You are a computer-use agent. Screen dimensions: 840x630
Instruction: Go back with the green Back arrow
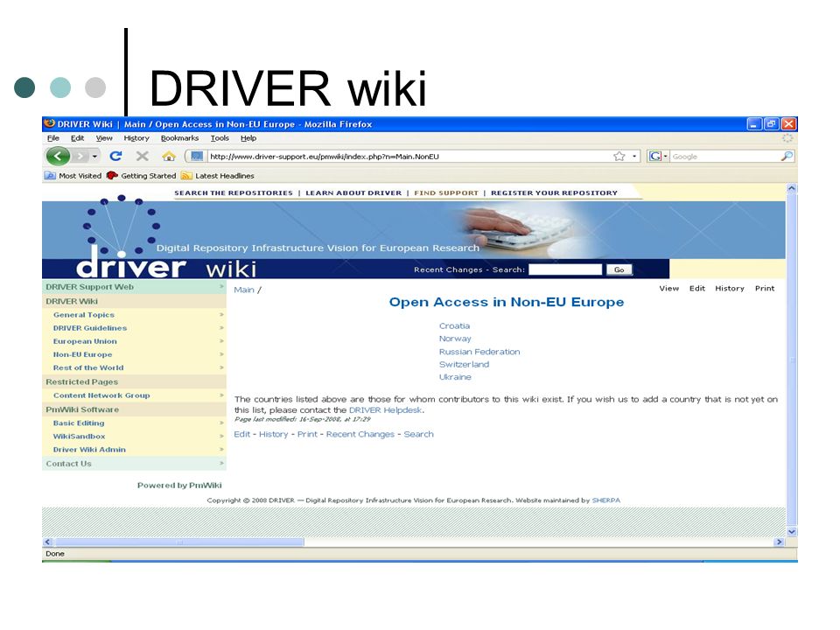[58, 156]
